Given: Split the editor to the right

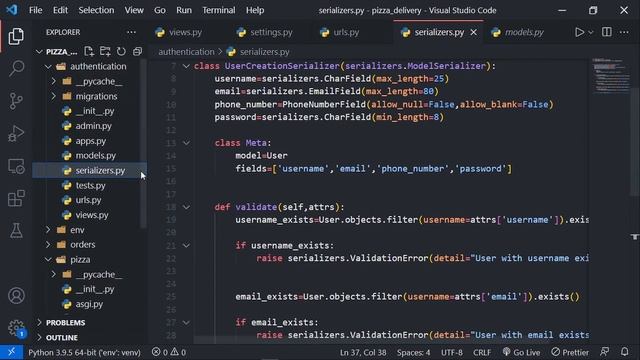Looking at the screenshot, I should click(607, 32).
